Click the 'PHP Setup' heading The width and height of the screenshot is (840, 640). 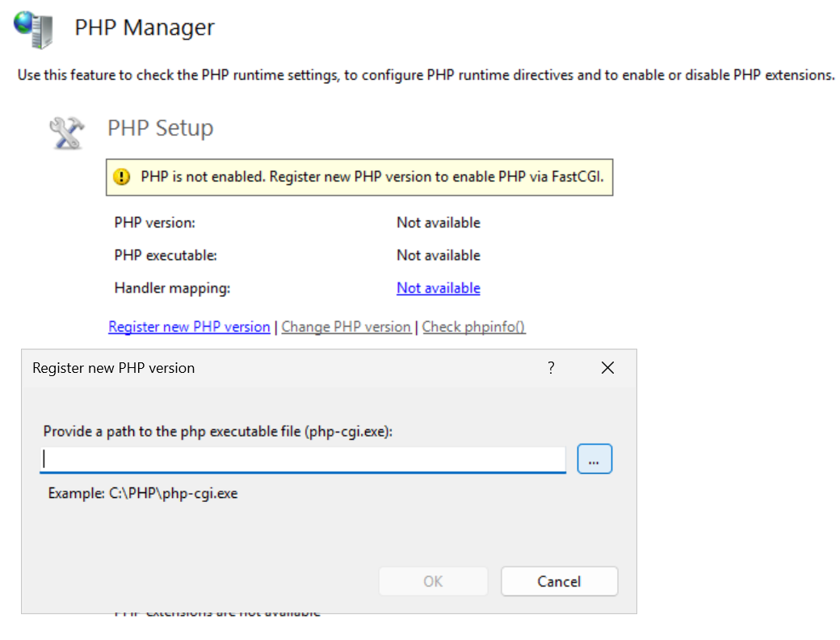tap(160, 128)
